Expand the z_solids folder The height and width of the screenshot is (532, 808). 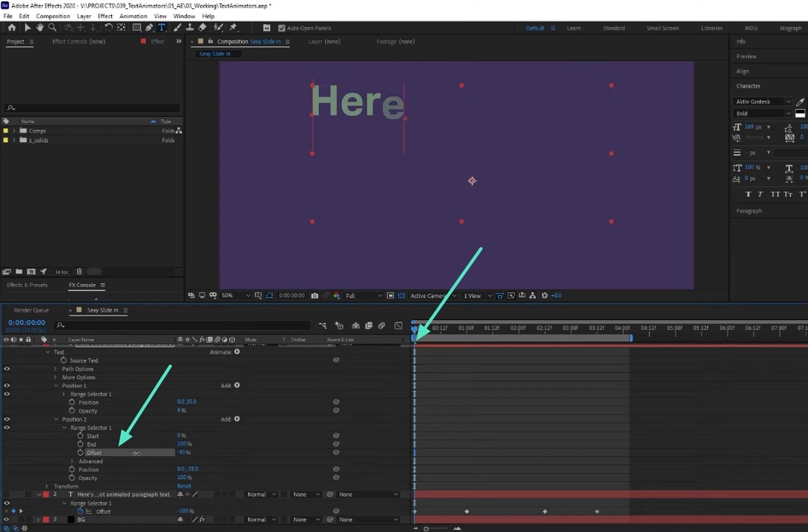pos(14,140)
